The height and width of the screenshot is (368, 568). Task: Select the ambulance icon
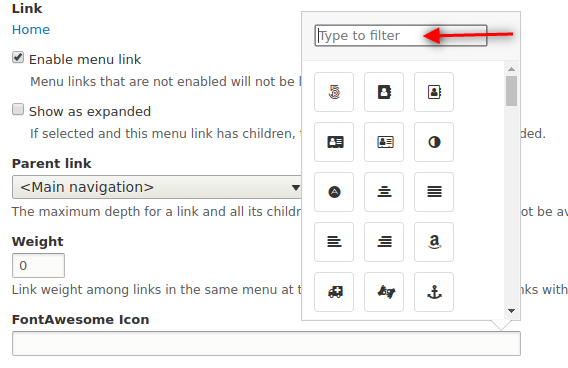[x=334, y=292]
